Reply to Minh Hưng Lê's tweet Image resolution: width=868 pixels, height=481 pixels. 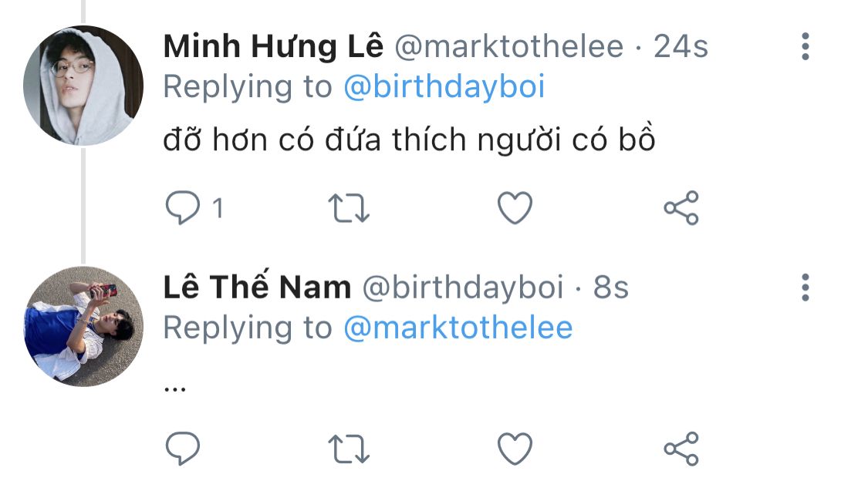tap(183, 208)
